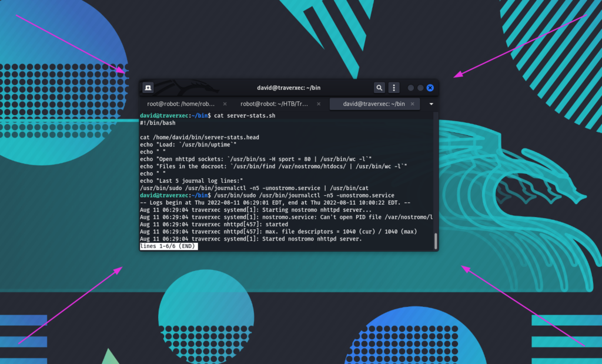Open a new terminal tab with the new-tab icon
This screenshot has width=602, height=364.
pos(148,88)
